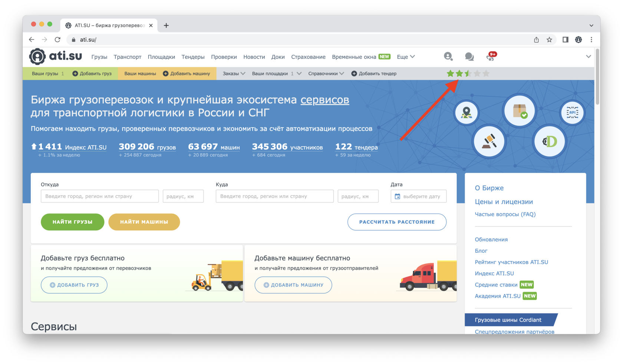Open the Проверки menu
This screenshot has width=623, height=364.
pos(224,57)
